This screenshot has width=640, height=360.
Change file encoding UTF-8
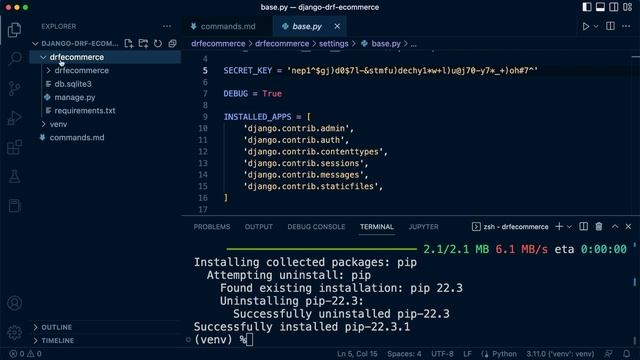pyautogui.click(x=442, y=354)
